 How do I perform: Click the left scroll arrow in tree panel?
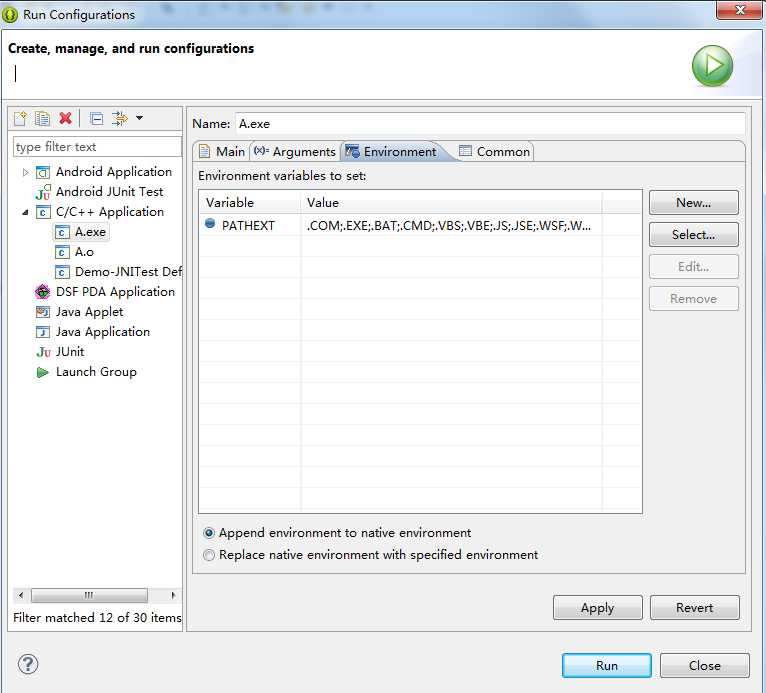coord(21,595)
